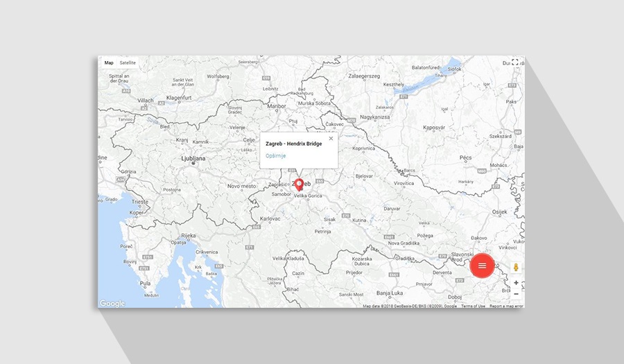The height and width of the screenshot is (364, 624).
Task: Click the Trieste label
Action: point(139,202)
